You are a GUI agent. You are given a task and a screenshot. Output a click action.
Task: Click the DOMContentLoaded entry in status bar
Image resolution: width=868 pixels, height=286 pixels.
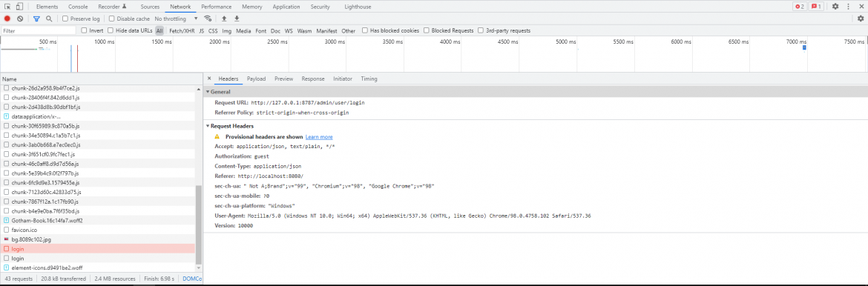(192, 279)
